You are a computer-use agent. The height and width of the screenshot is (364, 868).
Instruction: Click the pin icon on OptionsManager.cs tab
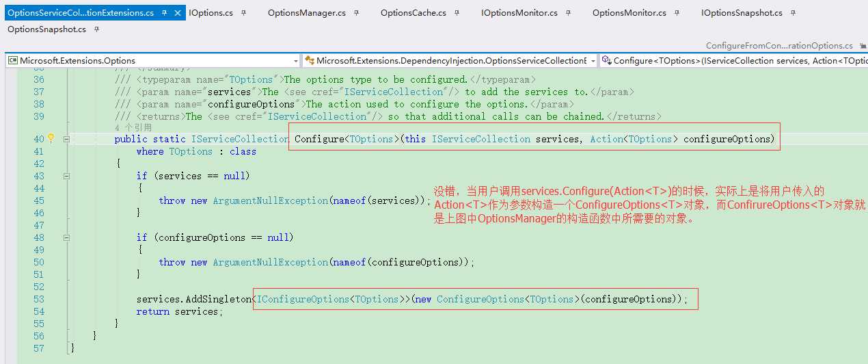pyautogui.click(x=357, y=13)
